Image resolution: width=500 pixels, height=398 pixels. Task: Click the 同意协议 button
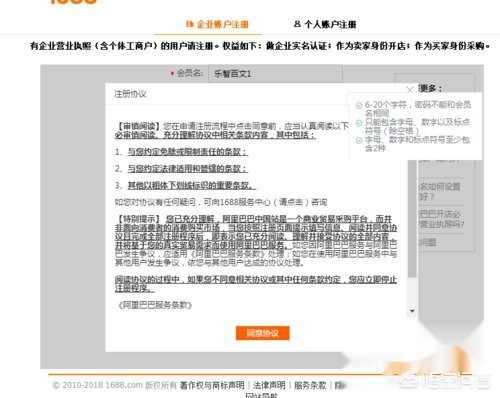(x=262, y=333)
